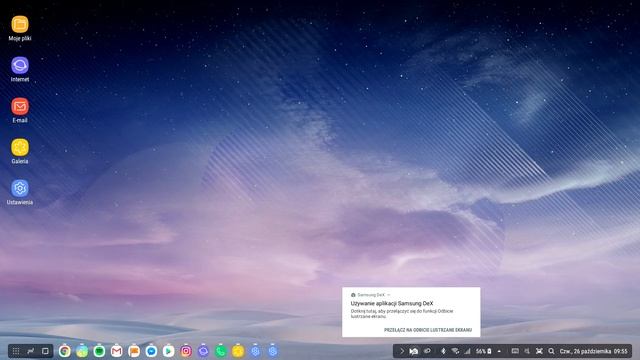Click the Bluetooth icon in the tray
Screen dimensions: 640x360
[x=443, y=351]
